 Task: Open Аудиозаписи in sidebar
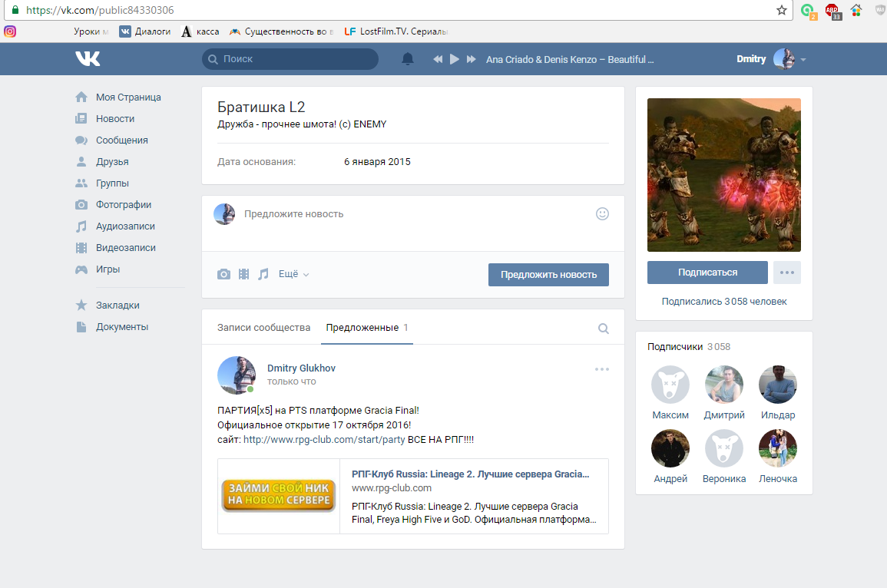125,226
